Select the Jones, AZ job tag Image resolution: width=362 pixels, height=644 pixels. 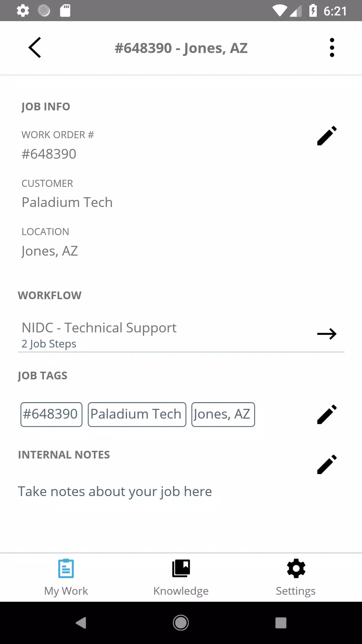(223, 415)
